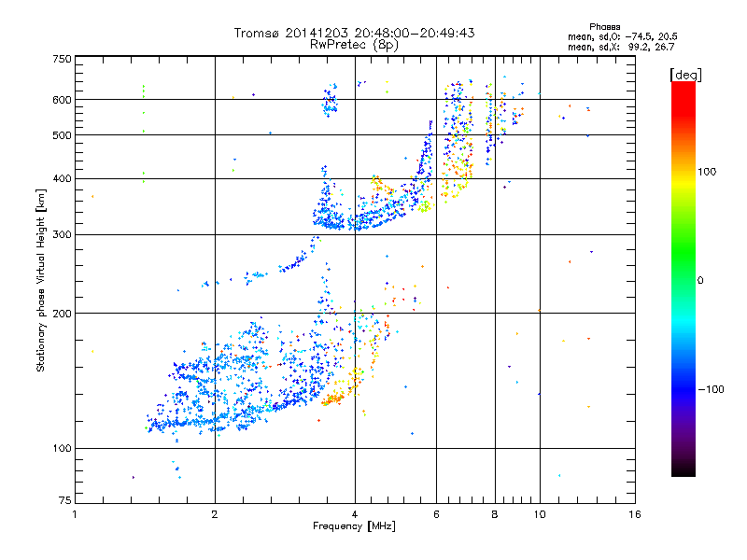This screenshot has width=747, height=560.
Task: Click the y-axis tick label '200'
Action: [62, 314]
